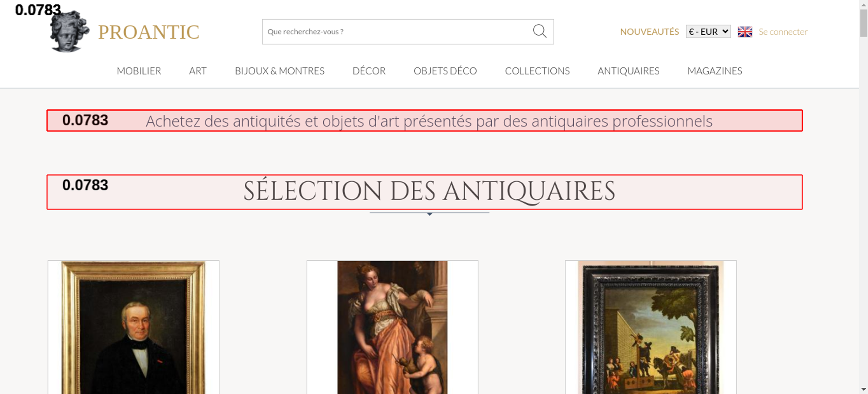This screenshot has width=868, height=394.
Task: Click the SÉLECTION DES ANTIQUAIRES heading
Action: [x=429, y=191]
